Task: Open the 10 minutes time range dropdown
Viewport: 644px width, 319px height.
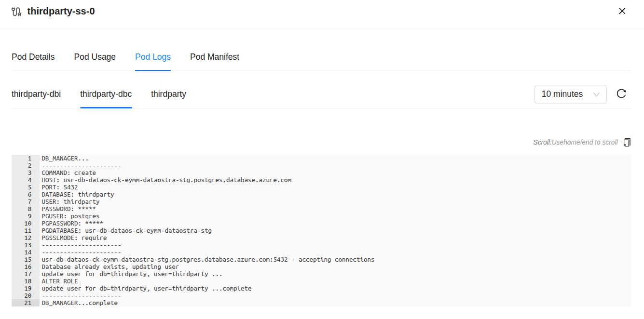Action: tap(570, 94)
